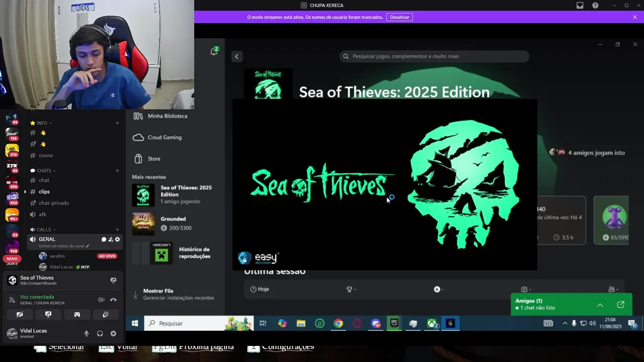Go back with the Xbox app arrow

point(237,56)
